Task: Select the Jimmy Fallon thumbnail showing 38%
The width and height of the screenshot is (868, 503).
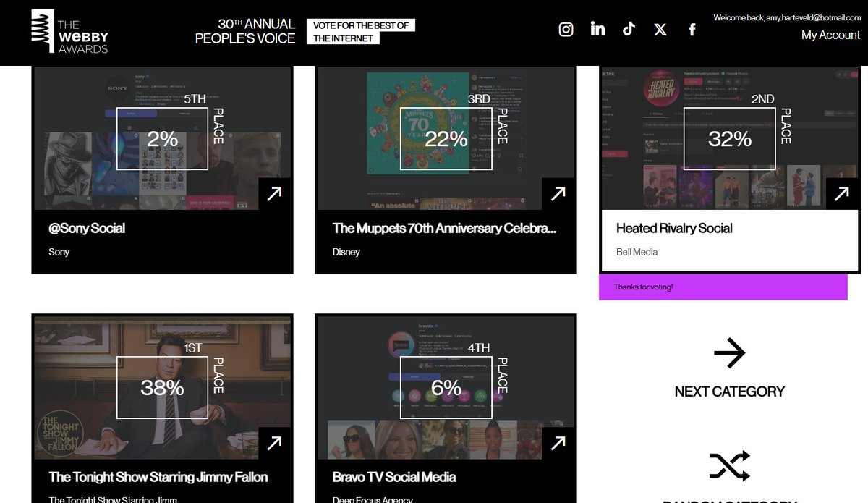Action: click(162, 387)
